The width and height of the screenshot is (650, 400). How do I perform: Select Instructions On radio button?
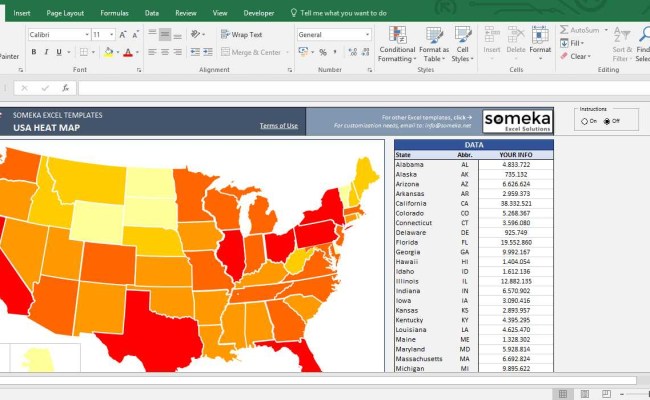click(x=585, y=121)
